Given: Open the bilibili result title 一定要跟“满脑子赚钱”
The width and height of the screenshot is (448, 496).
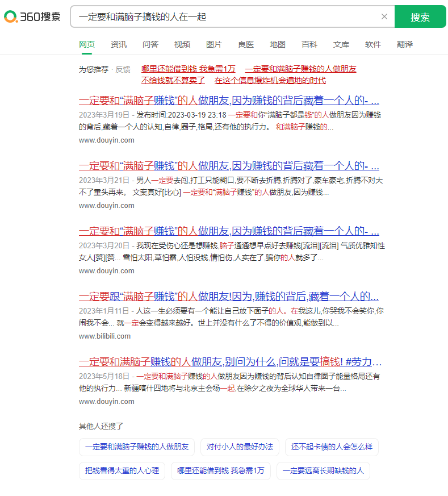Looking at the screenshot, I should [229, 297].
